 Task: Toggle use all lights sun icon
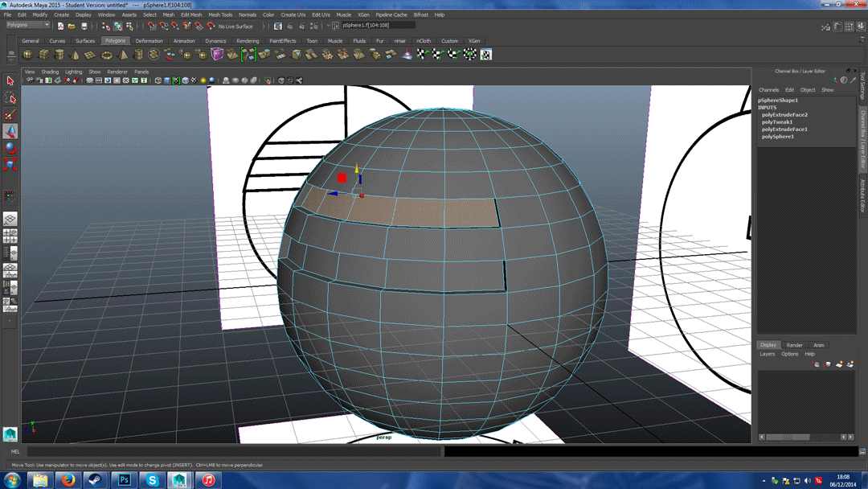(203, 80)
